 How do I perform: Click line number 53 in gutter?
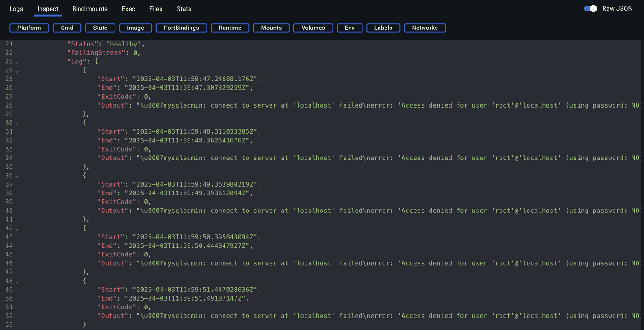9,325
